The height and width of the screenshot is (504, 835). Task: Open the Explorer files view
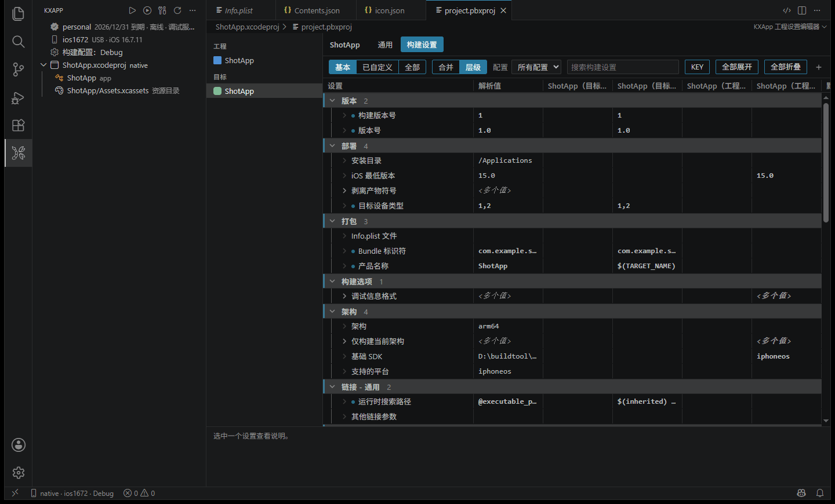tap(19, 14)
